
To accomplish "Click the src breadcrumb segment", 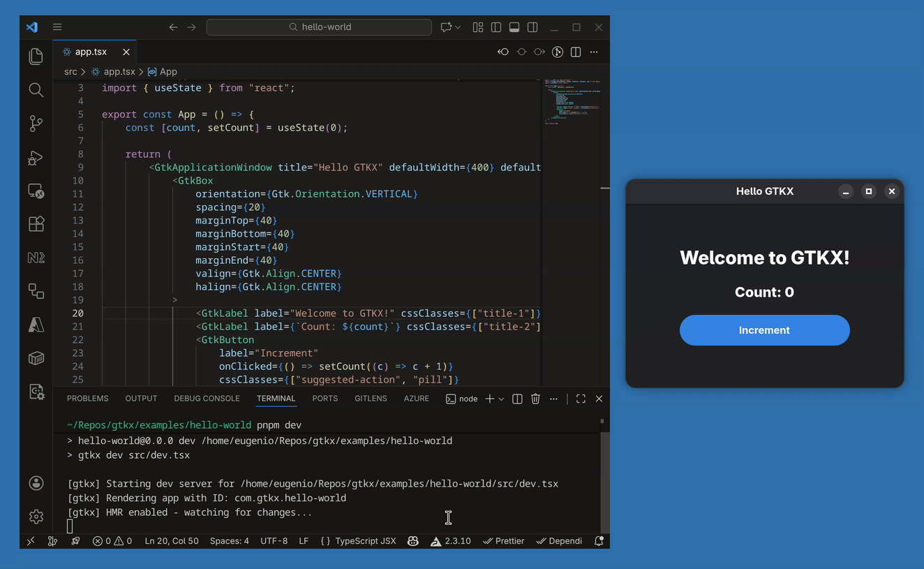I will tap(70, 71).
